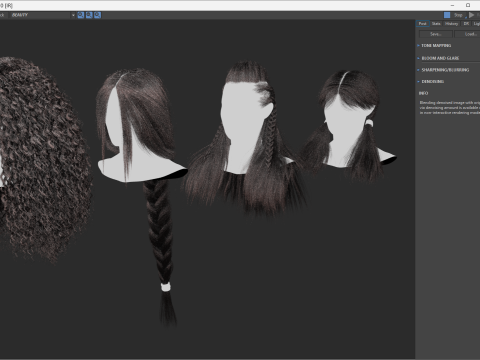Switch to the Post tab

pos(423,24)
